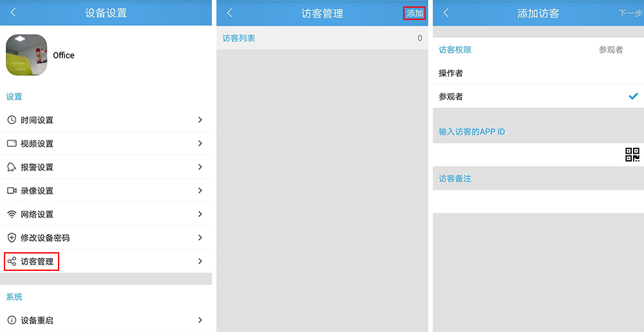Open the 修改设备密码 menu entry

coord(45,238)
